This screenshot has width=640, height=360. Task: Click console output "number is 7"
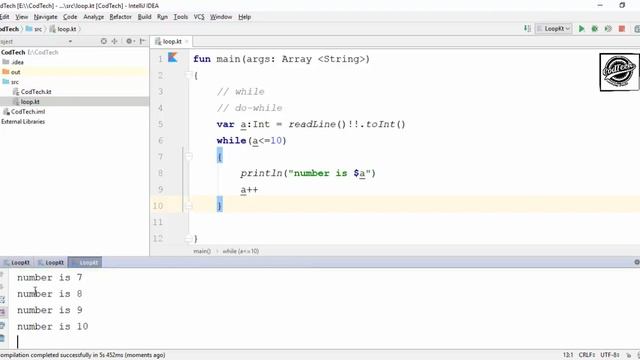pos(49,278)
